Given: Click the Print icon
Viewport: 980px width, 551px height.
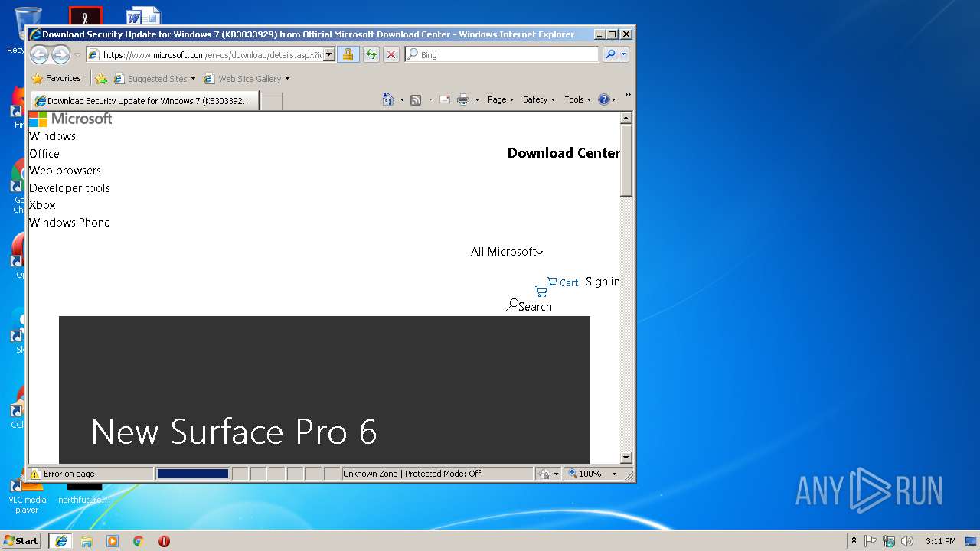Looking at the screenshot, I should [463, 99].
